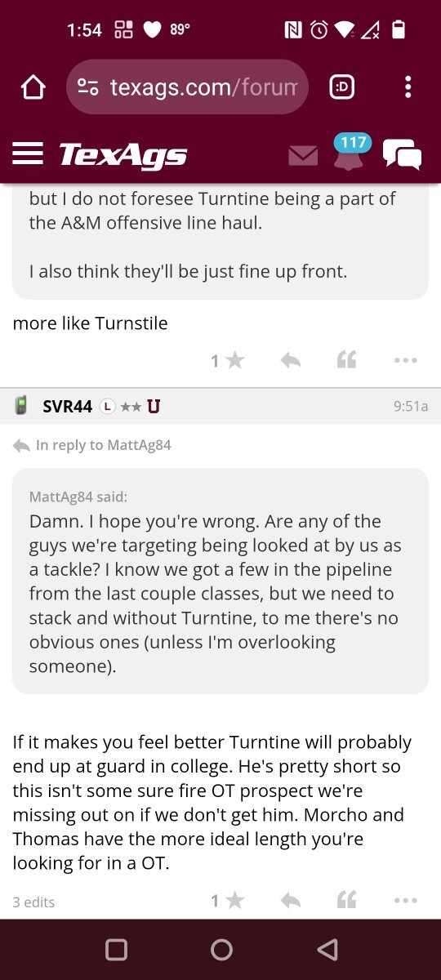Viewport: 441px width, 980px height.
Task: Open the chat bubbles icon in header
Action: (403, 154)
